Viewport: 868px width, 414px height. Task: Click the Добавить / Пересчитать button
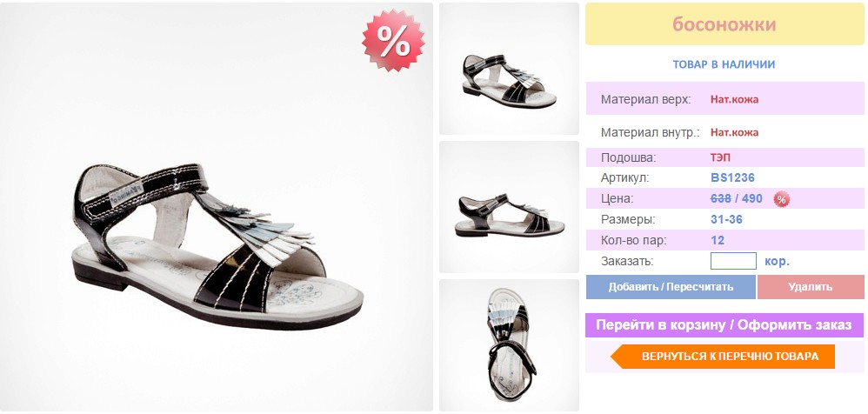point(671,287)
